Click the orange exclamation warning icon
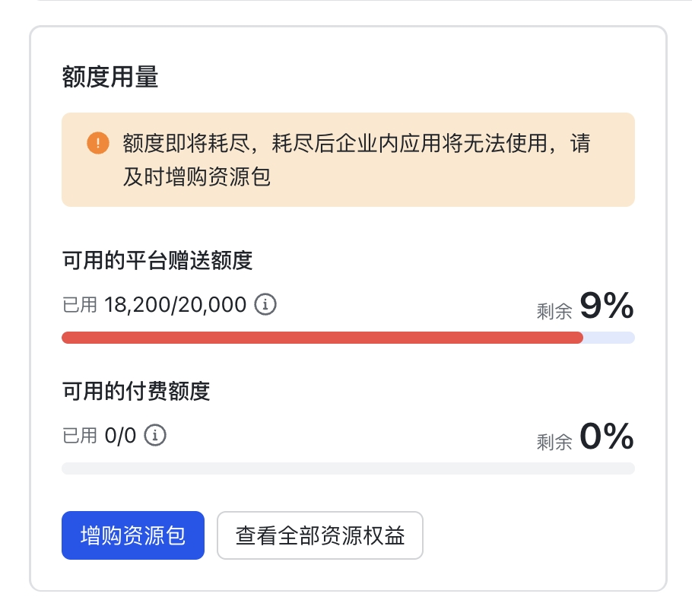The height and width of the screenshot is (616, 692). pos(98,143)
